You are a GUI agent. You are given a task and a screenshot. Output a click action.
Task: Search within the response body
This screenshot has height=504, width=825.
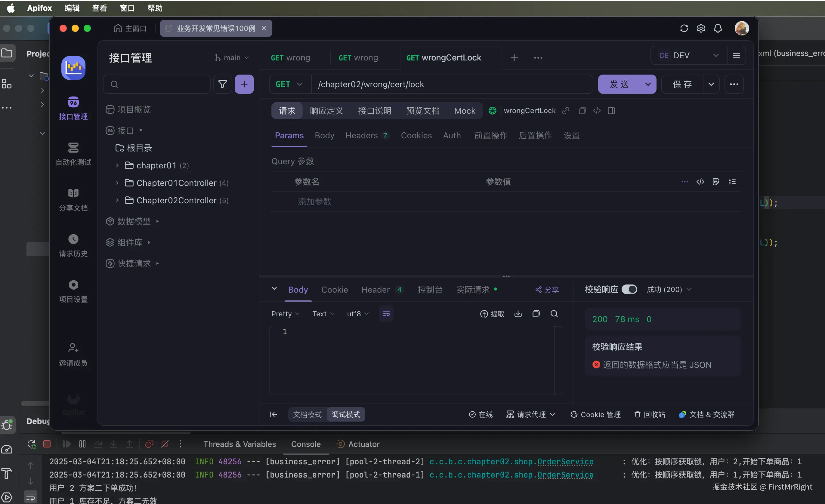click(554, 314)
